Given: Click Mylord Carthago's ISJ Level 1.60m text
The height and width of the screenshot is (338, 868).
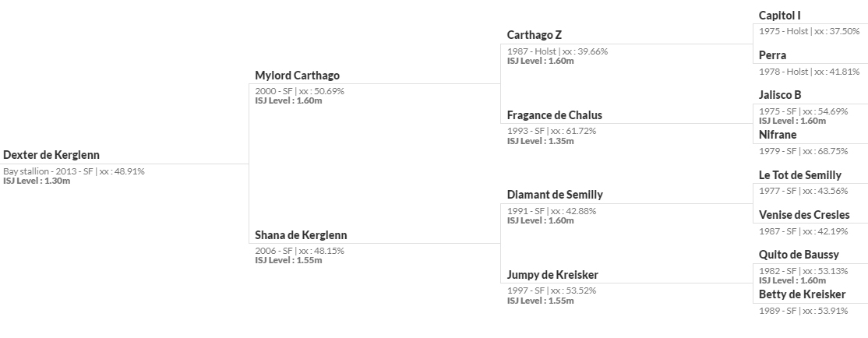Looking at the screenshot, I should pos(288,100).
